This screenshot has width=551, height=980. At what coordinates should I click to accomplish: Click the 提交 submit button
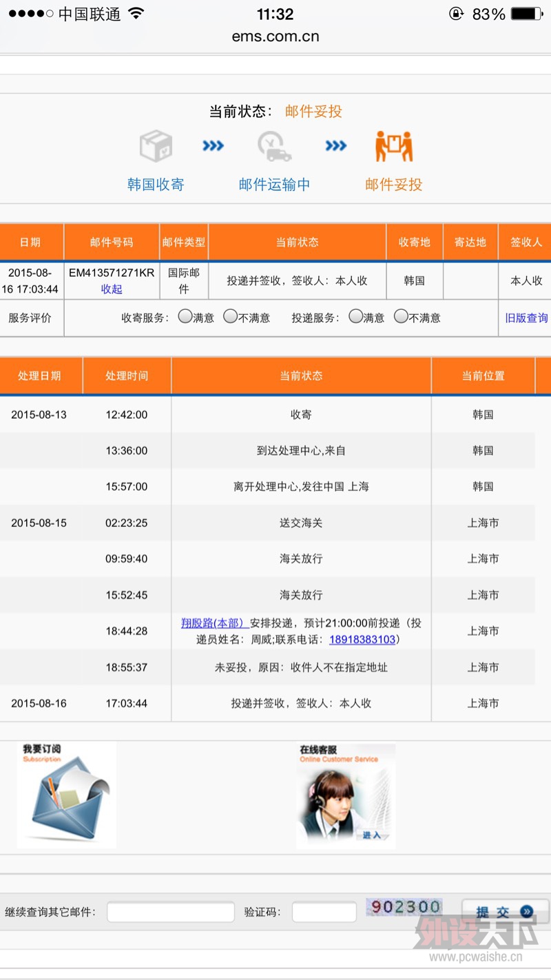[x=505, y=912]
